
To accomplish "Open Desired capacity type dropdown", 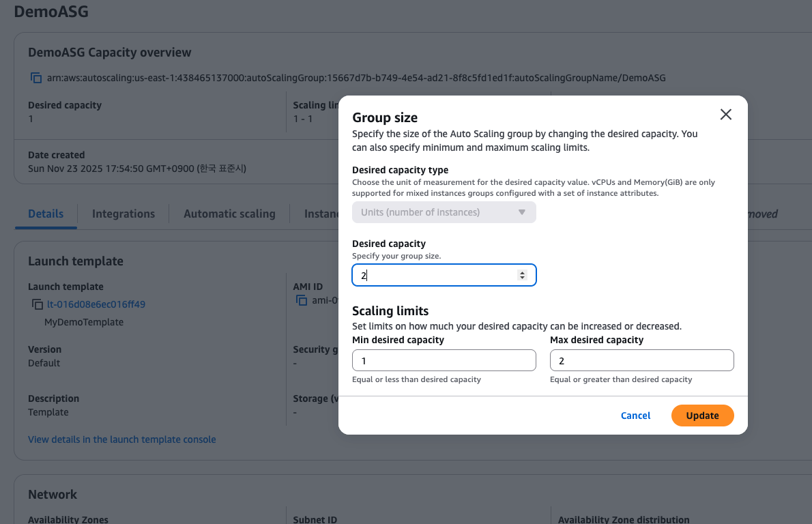I will tap(444, 212).
